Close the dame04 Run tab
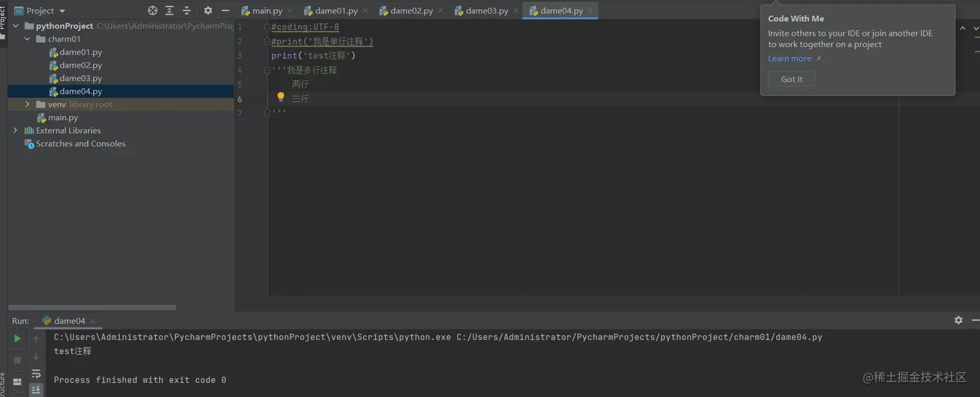The image size is (980, 397). coord(93,321)
